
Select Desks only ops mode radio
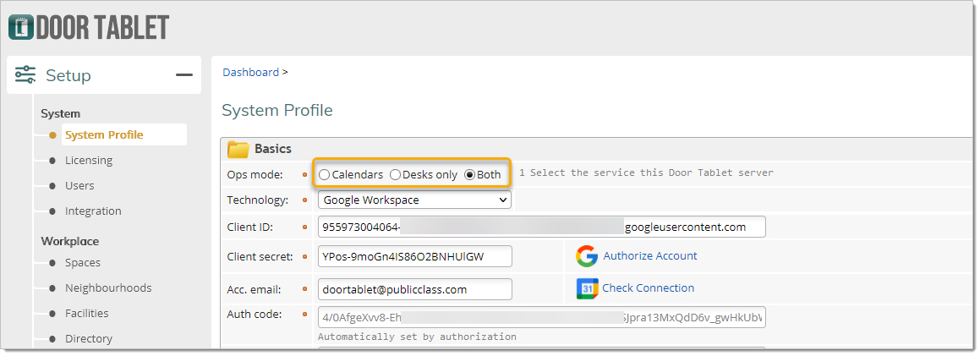395,175
